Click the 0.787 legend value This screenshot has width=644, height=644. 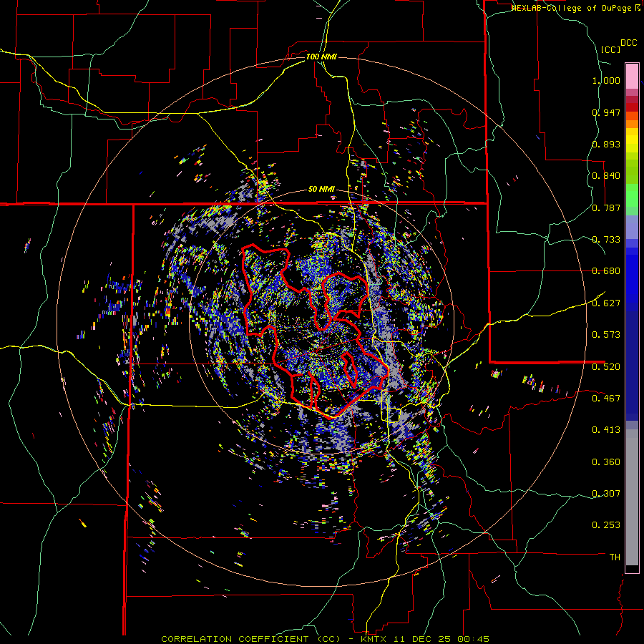[606, 208]
